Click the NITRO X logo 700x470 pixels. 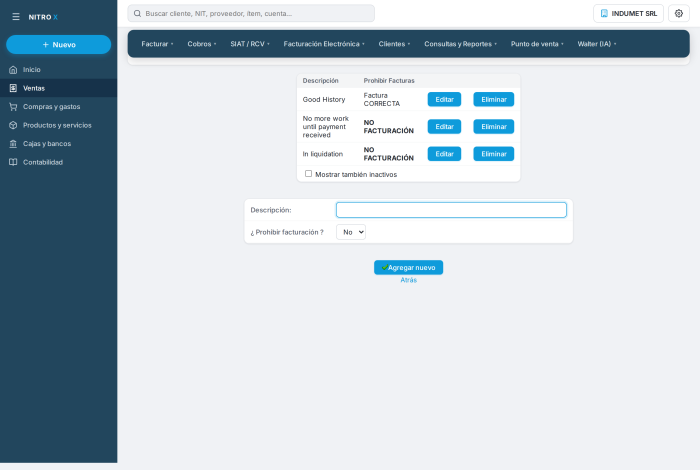(43, 17)
